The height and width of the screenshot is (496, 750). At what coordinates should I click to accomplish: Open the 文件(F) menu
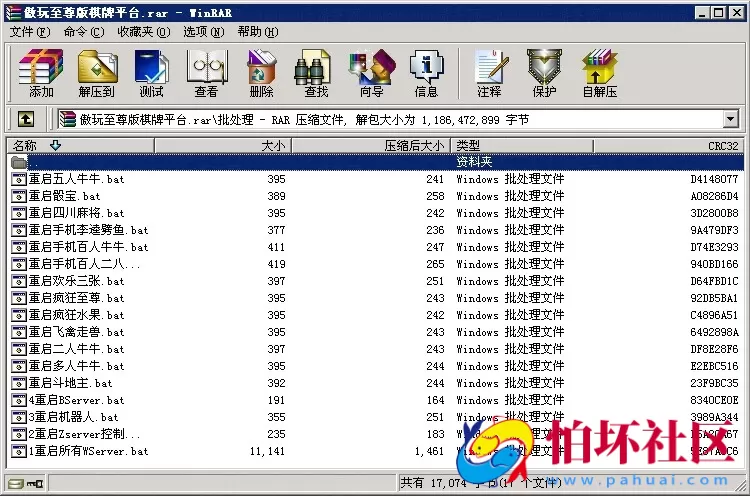tap(30, 32)
